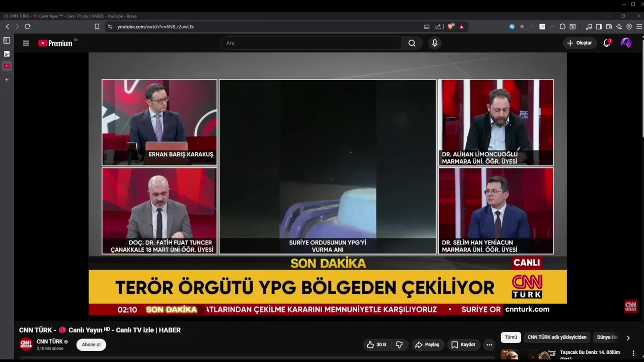Click the YouTube search magnifier button
644x362 pixels.
point(412,43)
